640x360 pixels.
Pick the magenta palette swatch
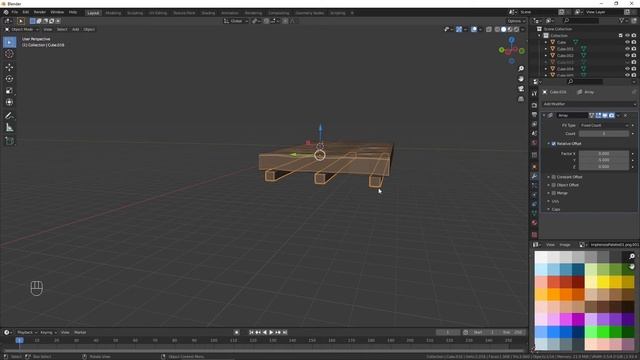[x=566, y=319]
